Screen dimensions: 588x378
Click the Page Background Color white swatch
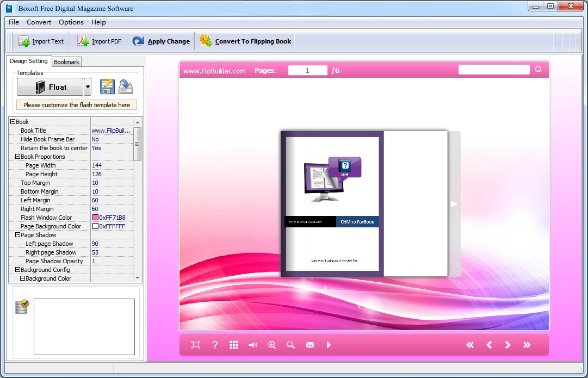pos(95,226)
